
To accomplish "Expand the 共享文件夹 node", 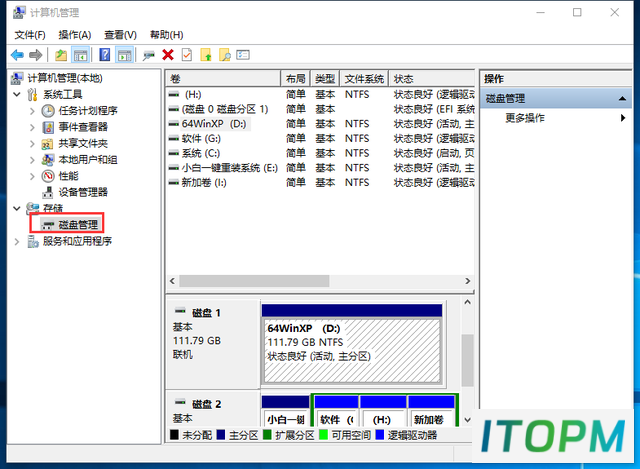I will tap(32, 143).
